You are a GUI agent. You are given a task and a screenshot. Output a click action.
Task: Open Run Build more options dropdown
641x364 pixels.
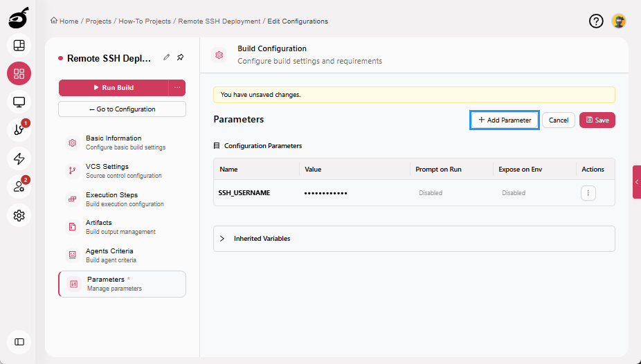[177, 87]
